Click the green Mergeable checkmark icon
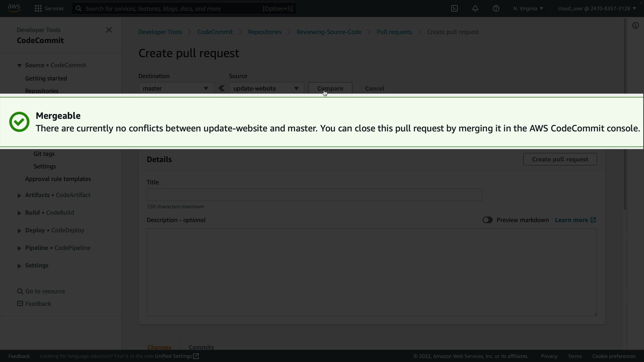The image size is (644, 362). tap(19, 122)
